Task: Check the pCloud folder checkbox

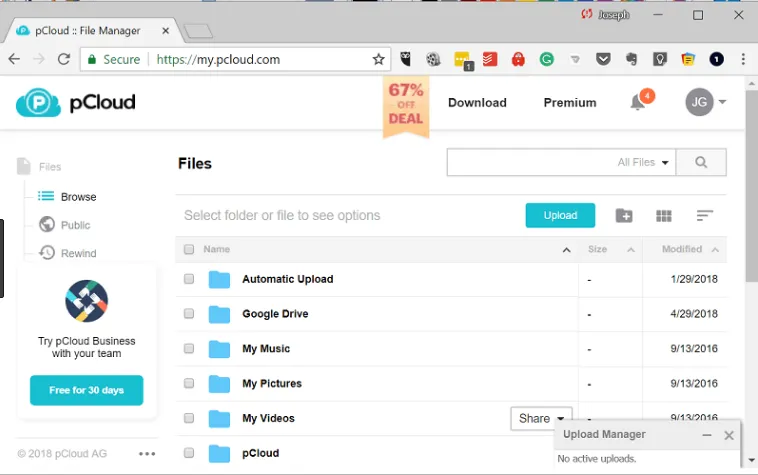Action: pyautogui.click(x=189, y=453)
